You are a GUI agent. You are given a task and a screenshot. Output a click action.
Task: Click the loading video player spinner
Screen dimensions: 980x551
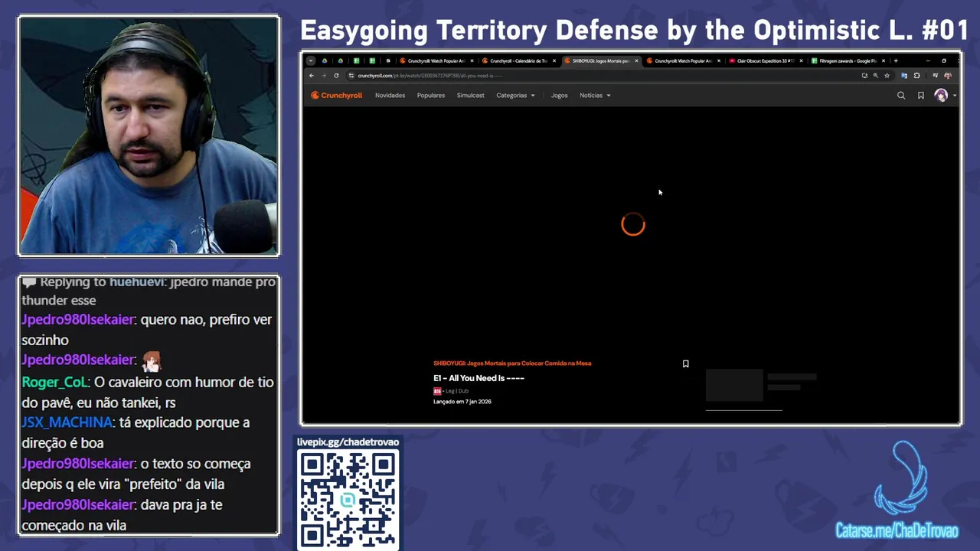click(633, 224)
